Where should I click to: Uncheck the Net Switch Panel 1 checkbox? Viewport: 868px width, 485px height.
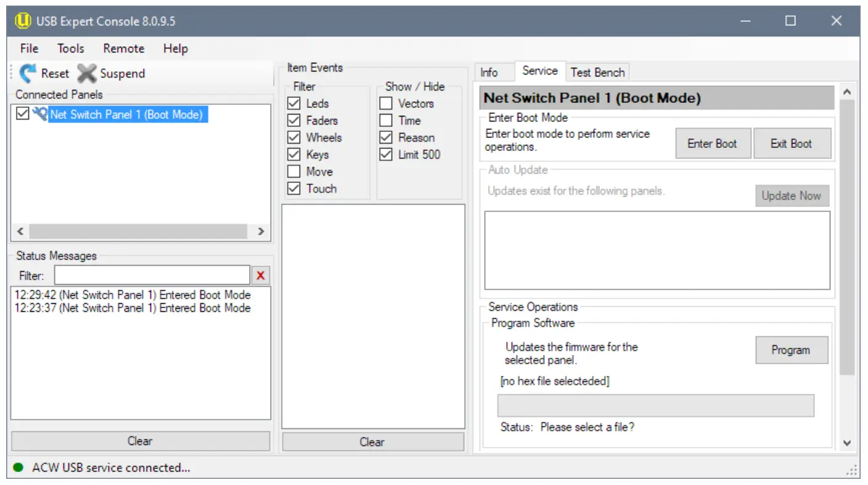22,113
